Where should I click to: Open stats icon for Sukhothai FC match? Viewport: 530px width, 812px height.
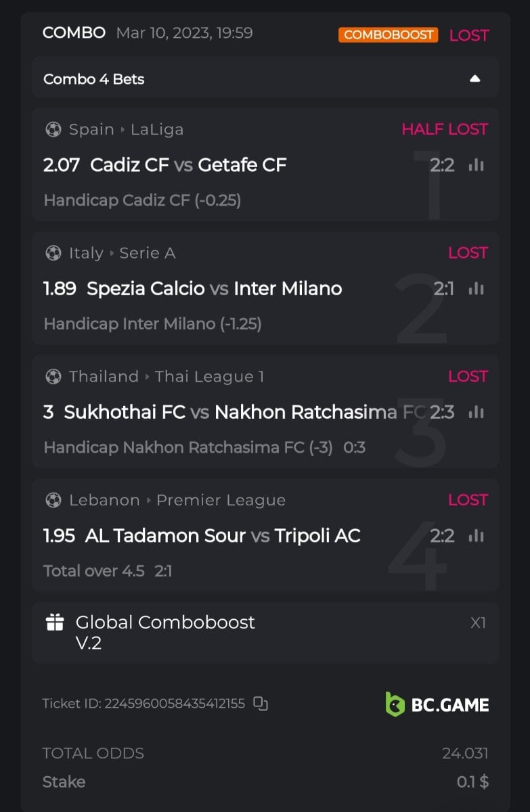[x=477, y=412]
